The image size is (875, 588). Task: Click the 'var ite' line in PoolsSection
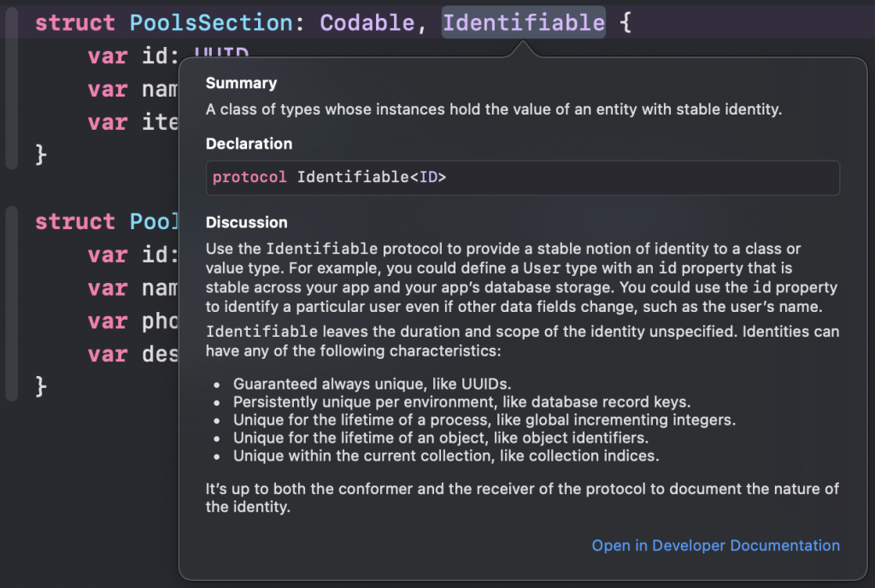click(132, 122)
